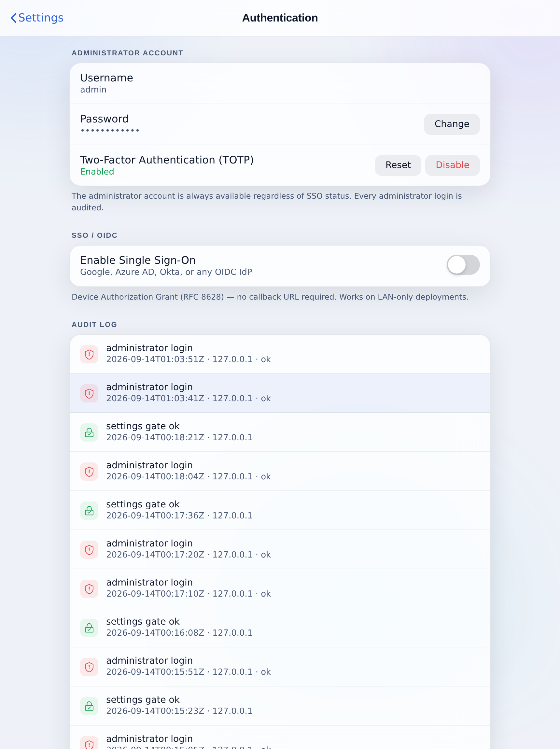Click the ADMINISTRATOR ACCOUNT section header
This screenshot has width=560, height=749.
(x=127, y=53)
